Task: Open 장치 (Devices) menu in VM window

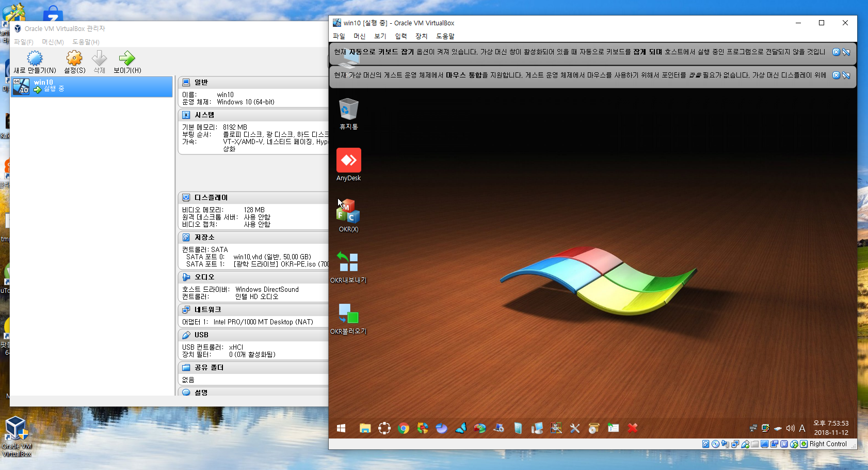Action: (422, 36)
